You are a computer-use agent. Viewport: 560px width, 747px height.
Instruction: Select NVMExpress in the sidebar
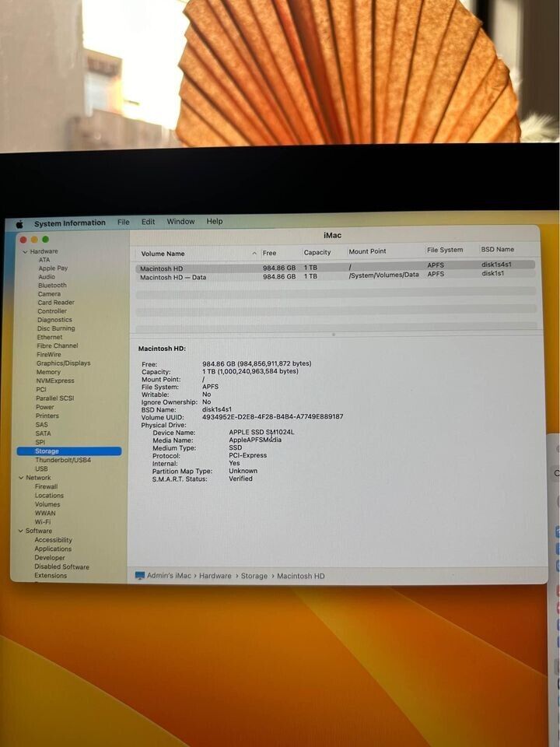pyautogui.click(x=55, y=381)
